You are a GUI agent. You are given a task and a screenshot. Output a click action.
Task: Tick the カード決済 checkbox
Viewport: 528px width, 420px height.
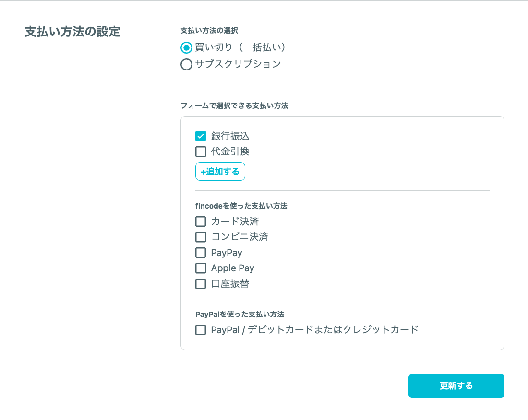[201, 222]
